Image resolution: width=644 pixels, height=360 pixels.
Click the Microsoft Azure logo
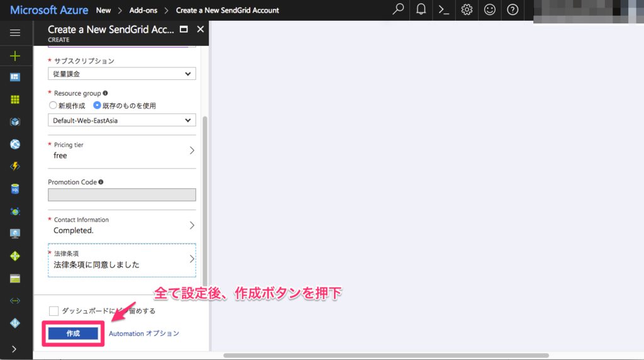click(x=49, y=10)
